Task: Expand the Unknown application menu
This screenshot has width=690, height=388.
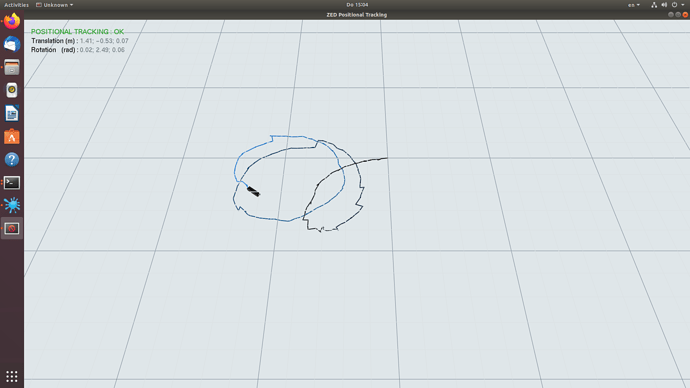Action: coord(55,5)
